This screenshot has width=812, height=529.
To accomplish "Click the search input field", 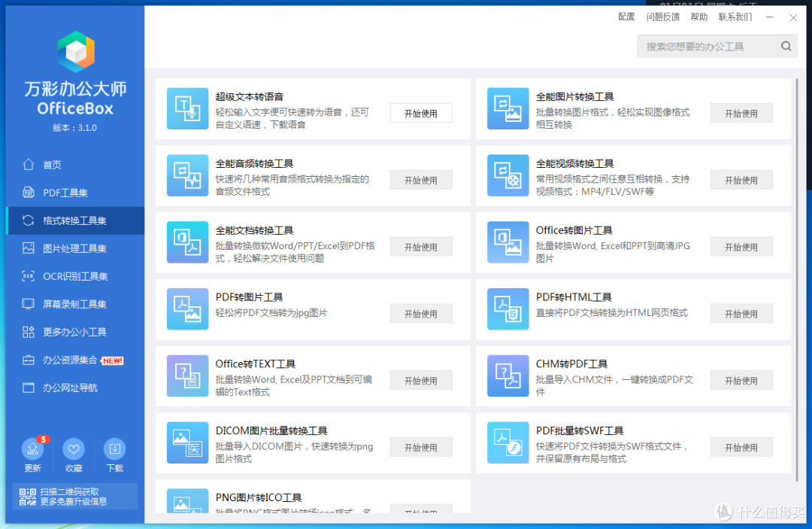I will click(710, 46).
